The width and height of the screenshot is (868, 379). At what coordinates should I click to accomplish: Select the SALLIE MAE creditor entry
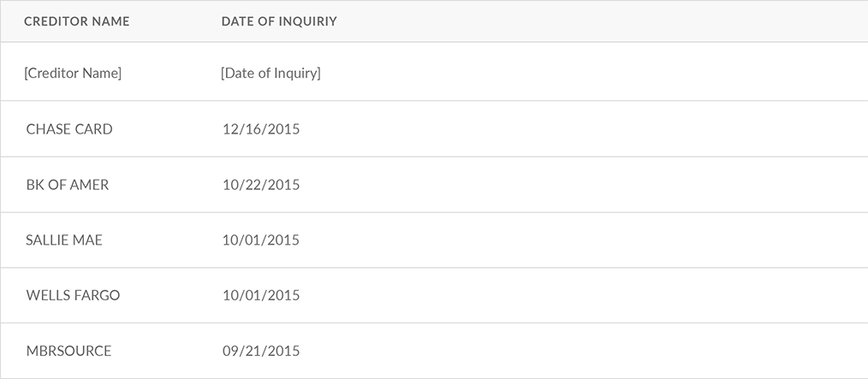point(64,240)
